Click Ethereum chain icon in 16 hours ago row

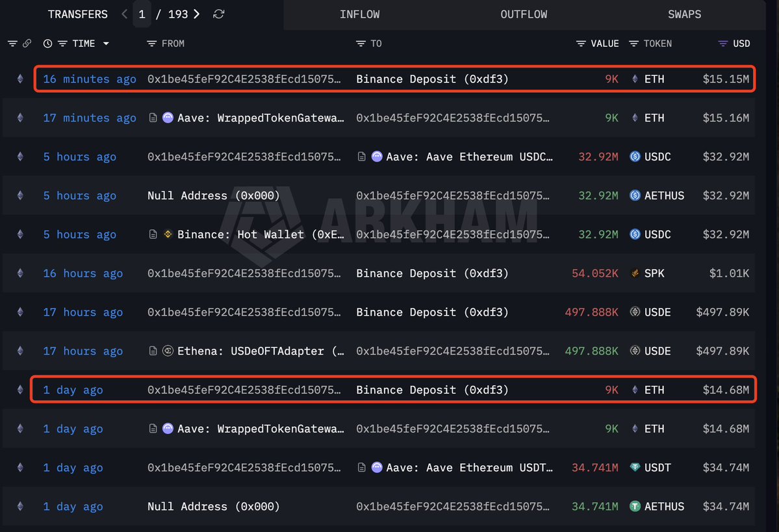pyautogui.click(x=20, y=273)
